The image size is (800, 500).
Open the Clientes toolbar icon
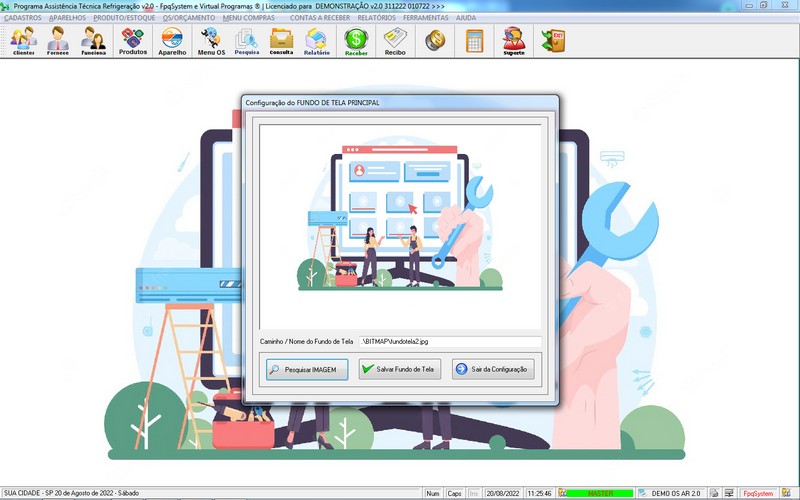click(x=23, y=41)
